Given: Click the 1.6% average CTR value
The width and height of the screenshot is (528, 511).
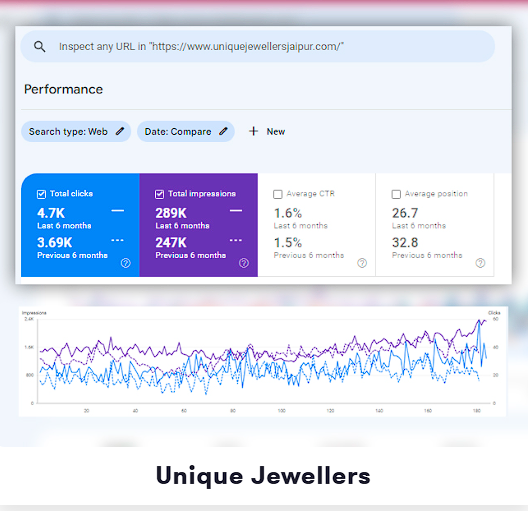Looking at the screenshot, I should (x=288, y=213).
